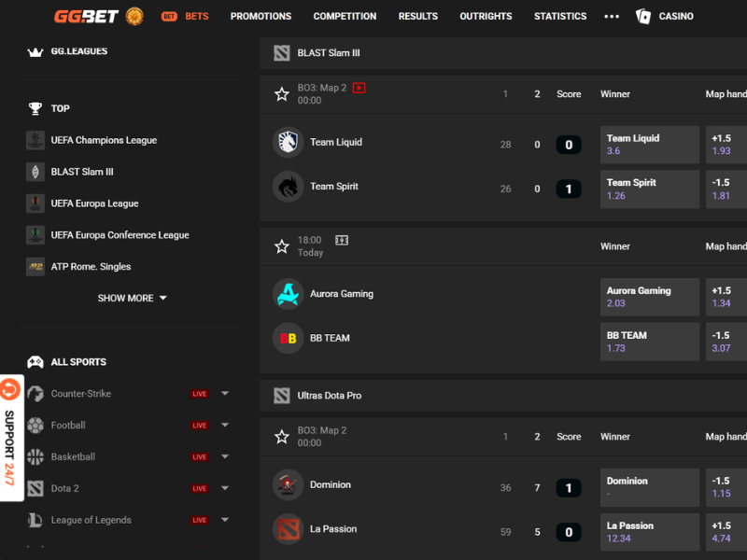Click the UEFA Europa League logo icon
This screenshot has width=747, height=560.
click(x=35, y=203)
